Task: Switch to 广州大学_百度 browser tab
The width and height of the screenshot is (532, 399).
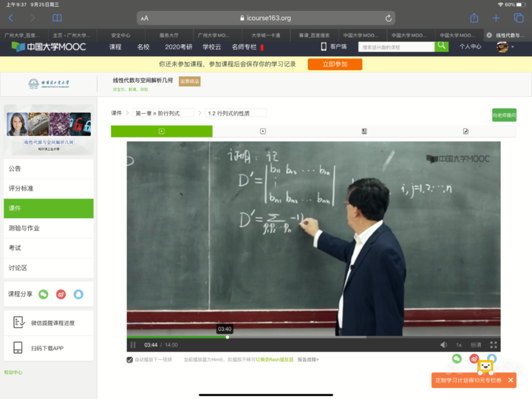Action: pyautogui.click(x=22, y=35)
